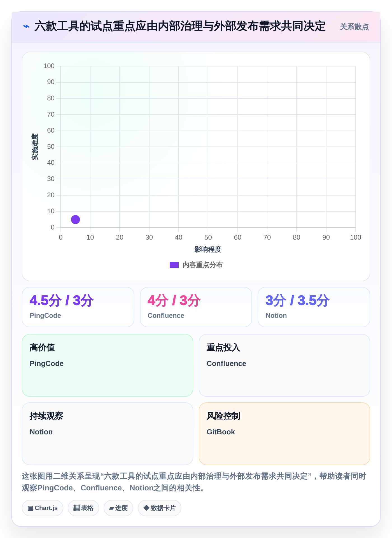Click the purple data point on the scatter chart

pyautogui.click(x=75, y=219)
